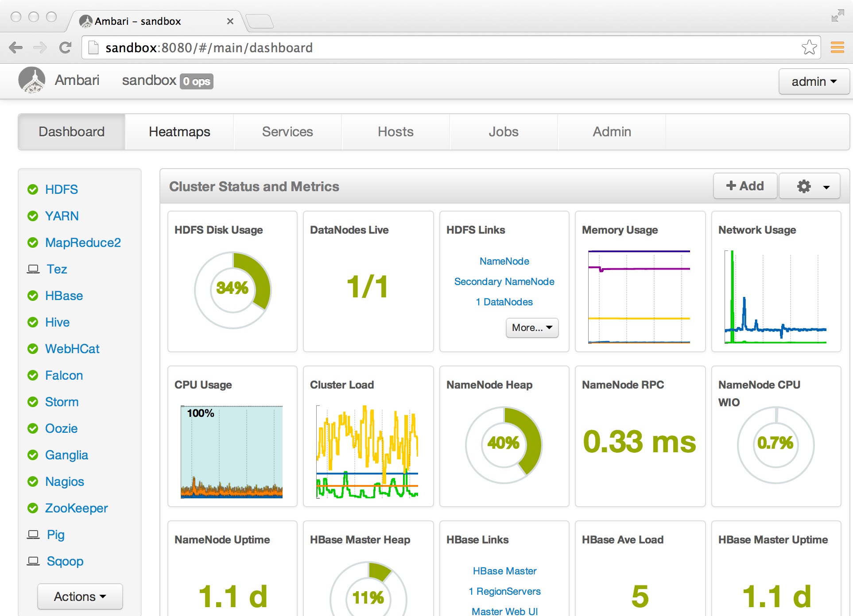Screen dimensions: 853x616
Task: Click the Ambari logo icon
Action: pyautogui.click(x=31, y=81)
